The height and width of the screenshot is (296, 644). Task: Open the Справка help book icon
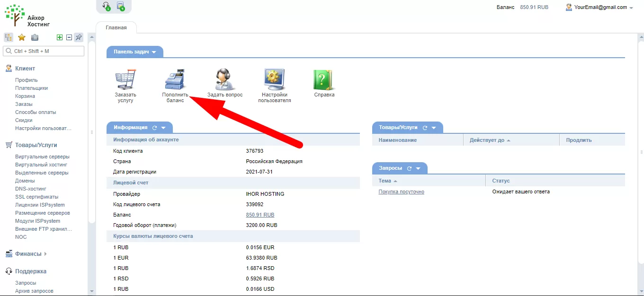coord(324,79)
